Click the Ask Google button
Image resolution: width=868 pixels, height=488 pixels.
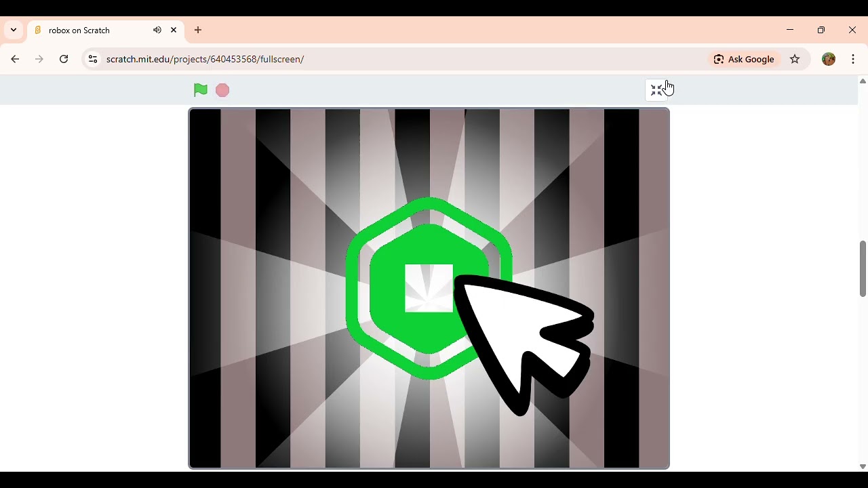pyautogui.click(x=744, y=59)
